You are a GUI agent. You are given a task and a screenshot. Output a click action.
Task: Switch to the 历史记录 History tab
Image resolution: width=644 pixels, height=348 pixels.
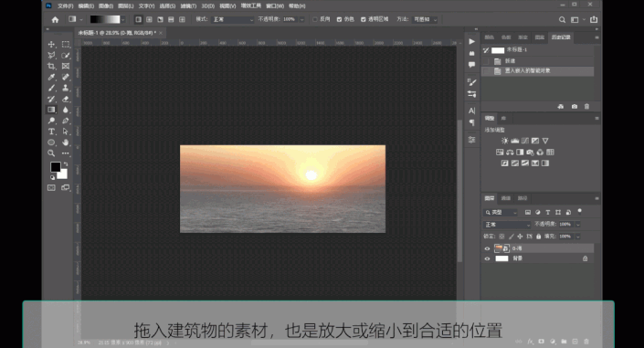(x=561, y=37)
